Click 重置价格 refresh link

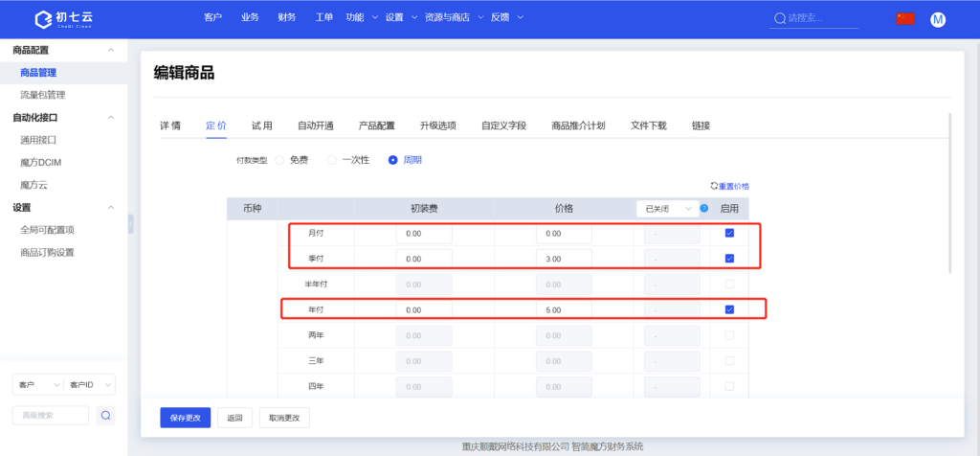click(730, 186)
